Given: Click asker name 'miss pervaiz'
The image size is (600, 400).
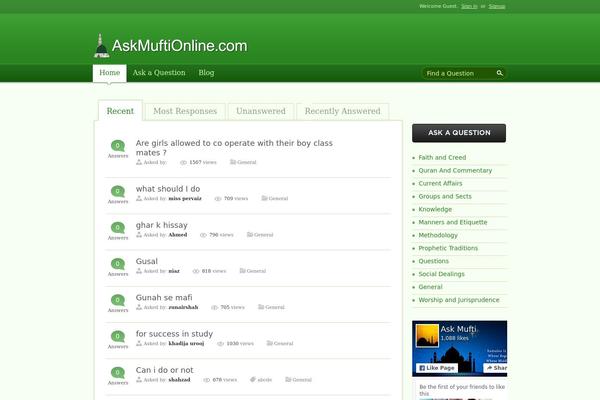Looking at the screenshot, I should [x=185, y=198].
